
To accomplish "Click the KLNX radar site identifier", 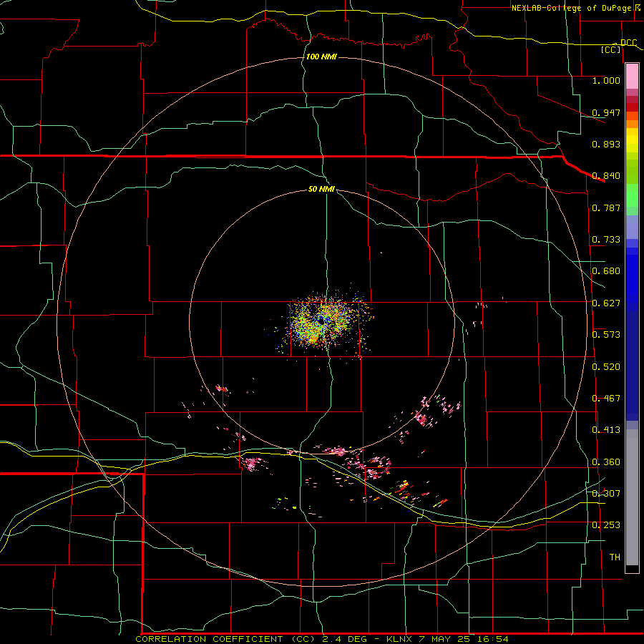I will (x=400, y=639).
